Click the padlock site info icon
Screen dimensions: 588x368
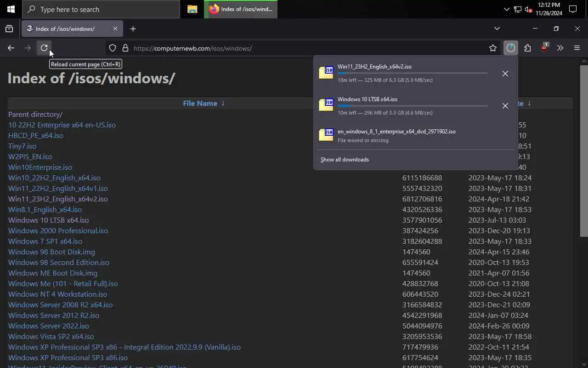[125, 48]
